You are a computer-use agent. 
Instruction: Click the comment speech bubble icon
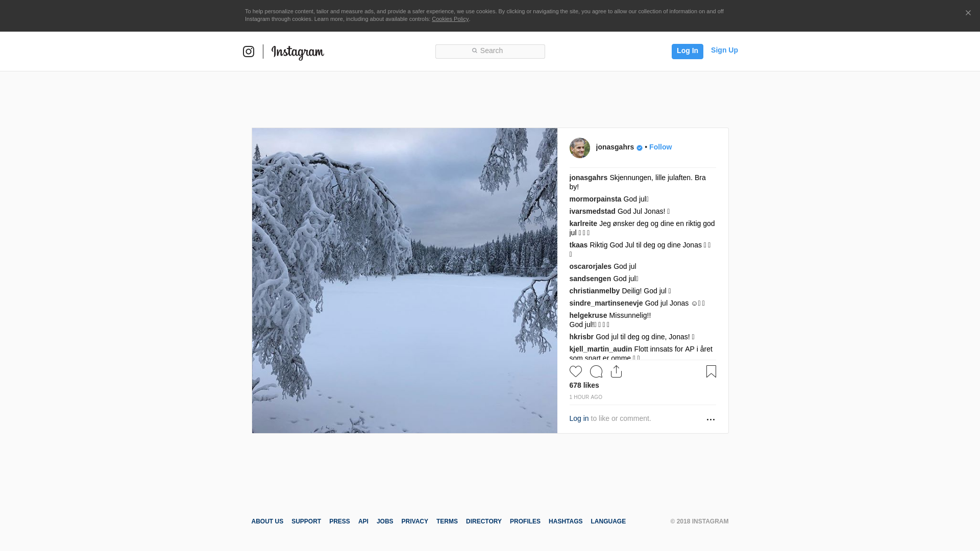pyautogui.click(x=596, y=371)
